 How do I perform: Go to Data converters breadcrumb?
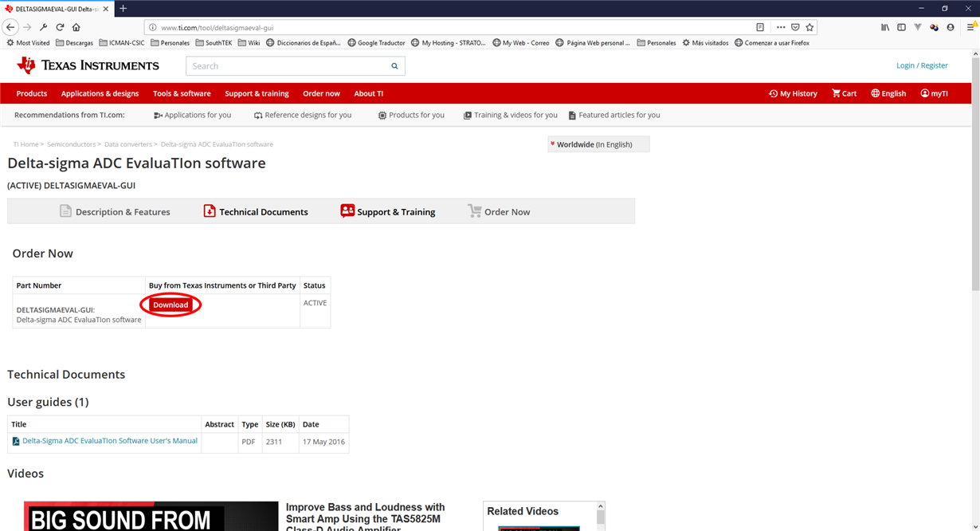click(128, 144)
